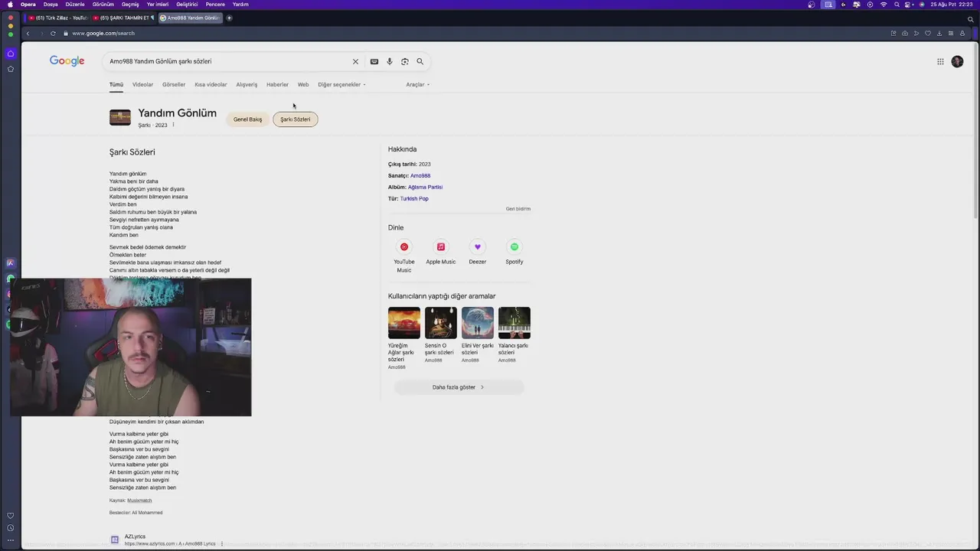Click the Geri bildirim feedback link
Viewport: 980px width, 551px height.
(518, 209)
